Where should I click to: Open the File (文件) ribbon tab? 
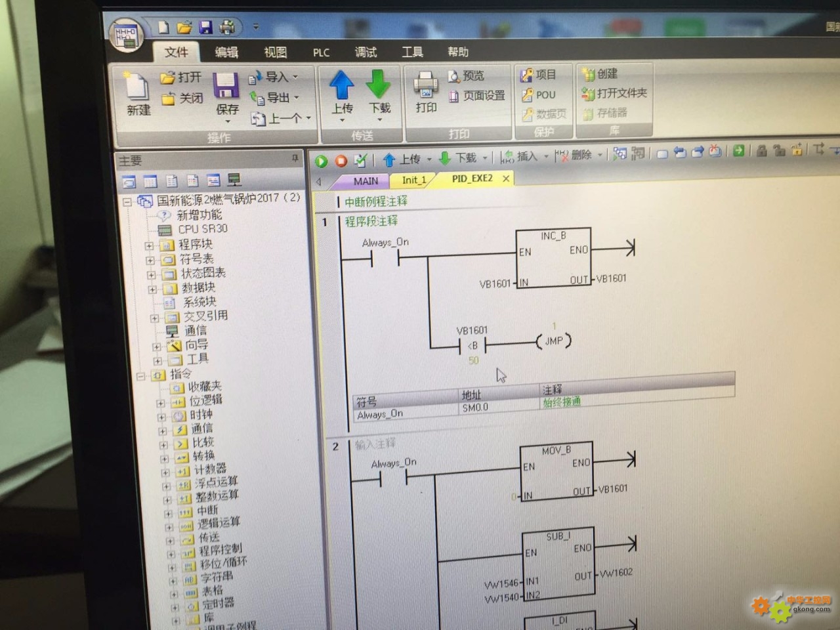(x=176, y=52)
